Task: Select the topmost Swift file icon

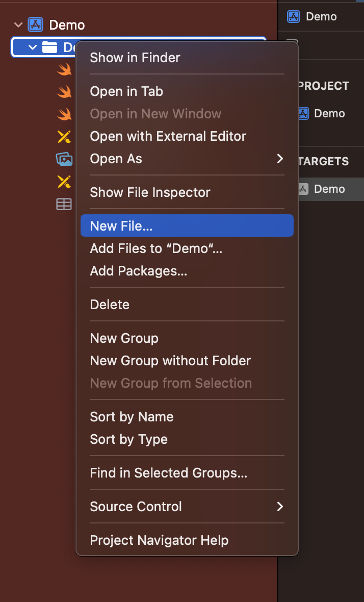Action: tap(64, 69)
